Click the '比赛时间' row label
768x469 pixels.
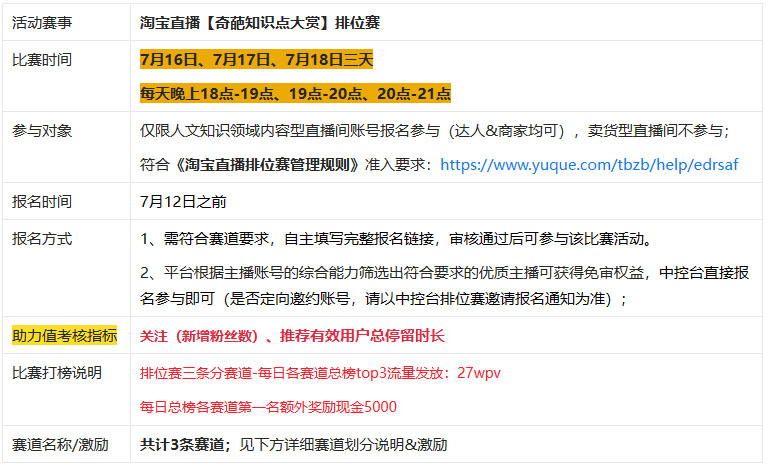coord(42,60)
